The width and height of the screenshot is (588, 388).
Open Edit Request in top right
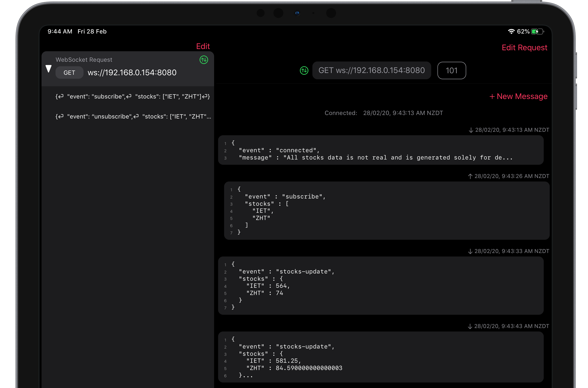point(524,47)
